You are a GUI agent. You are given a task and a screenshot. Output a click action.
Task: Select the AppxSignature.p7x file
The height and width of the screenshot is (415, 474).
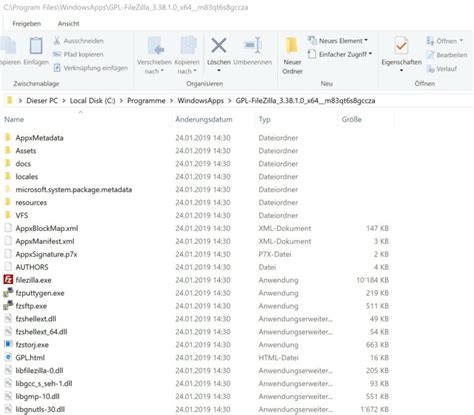pyautogui.click(x=46, y=254)
